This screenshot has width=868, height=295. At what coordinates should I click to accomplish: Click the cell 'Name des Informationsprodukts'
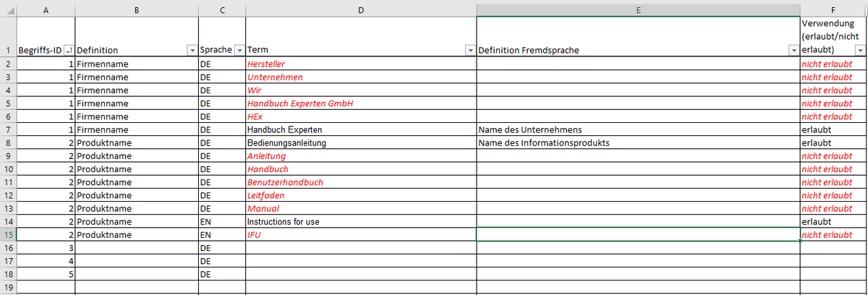click(638, 142)
